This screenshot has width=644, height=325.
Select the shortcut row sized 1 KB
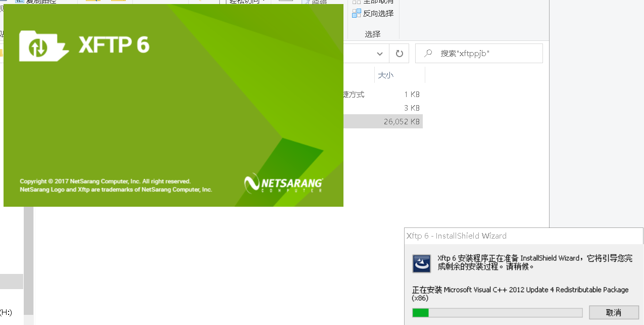[x=383, y=95]
